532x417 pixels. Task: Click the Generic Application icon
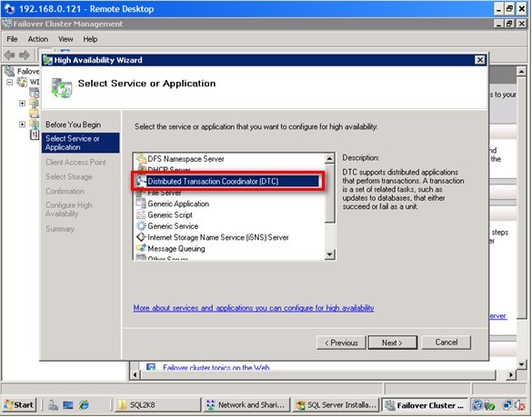(x=141, y=204)
